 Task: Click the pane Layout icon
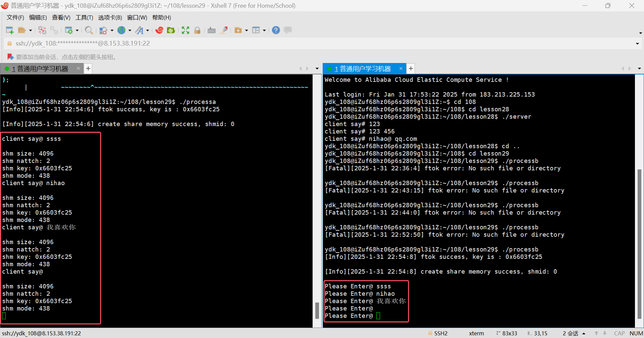click(x=256, y=30)
